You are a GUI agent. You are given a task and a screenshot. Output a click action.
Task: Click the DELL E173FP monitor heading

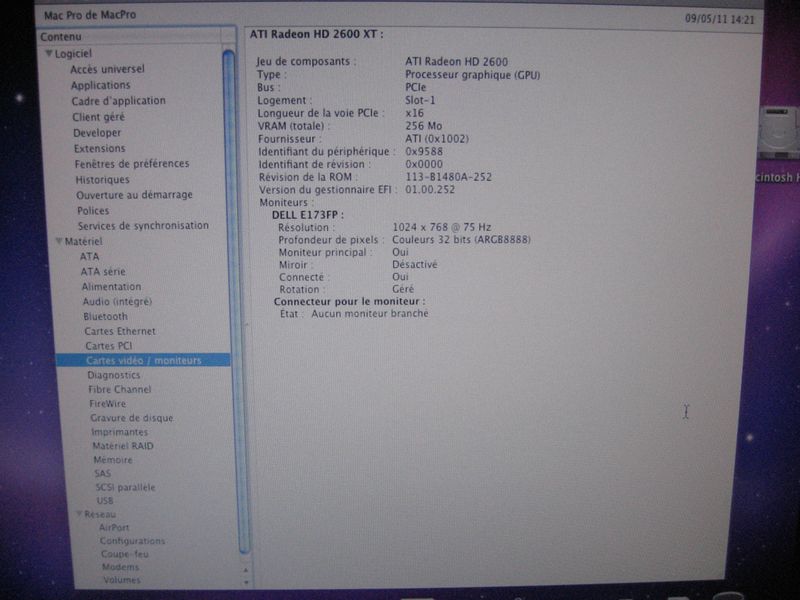308,215
